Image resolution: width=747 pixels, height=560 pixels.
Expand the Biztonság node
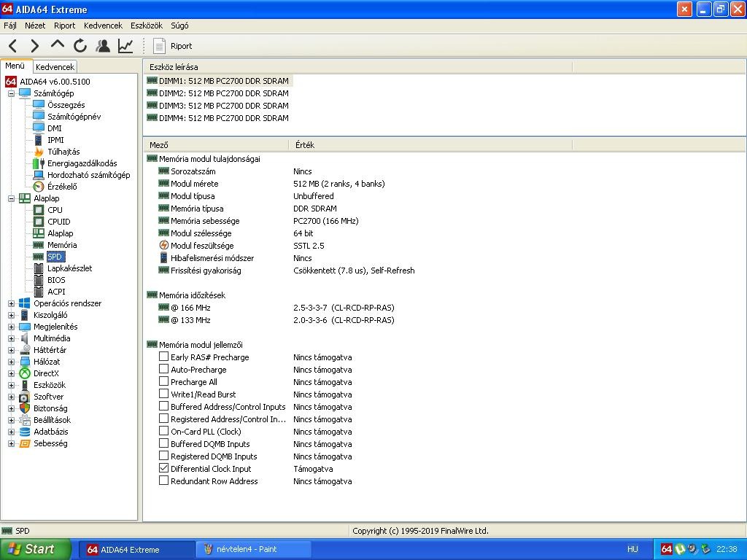pyautogui.click(x=11, y=408)
